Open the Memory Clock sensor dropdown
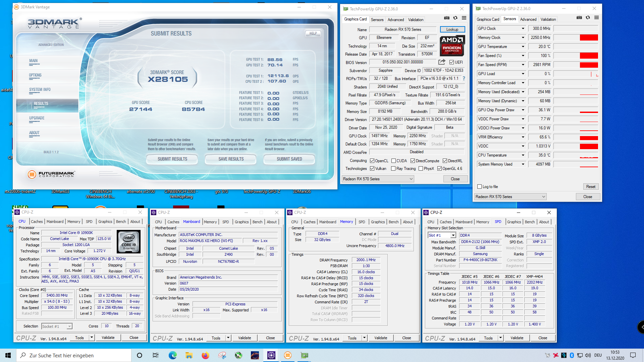Viewport: 644px width, 362px height. click(x=523, y=38)
